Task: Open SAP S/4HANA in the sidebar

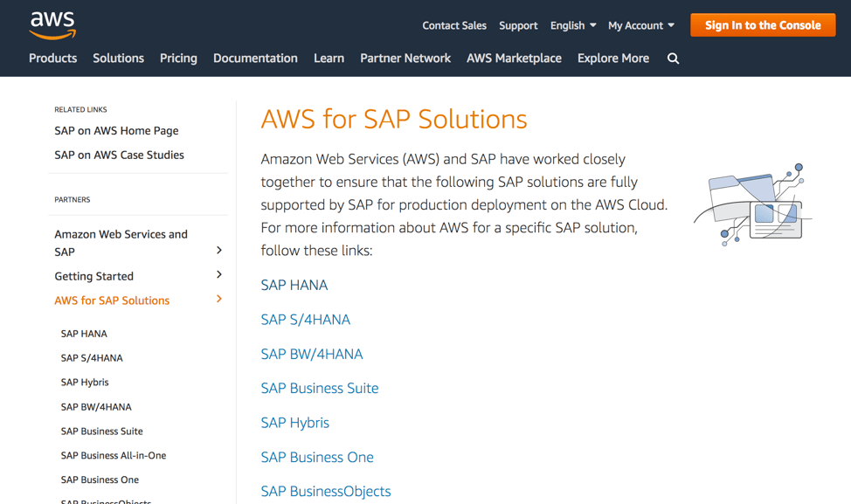Action: 92,358
